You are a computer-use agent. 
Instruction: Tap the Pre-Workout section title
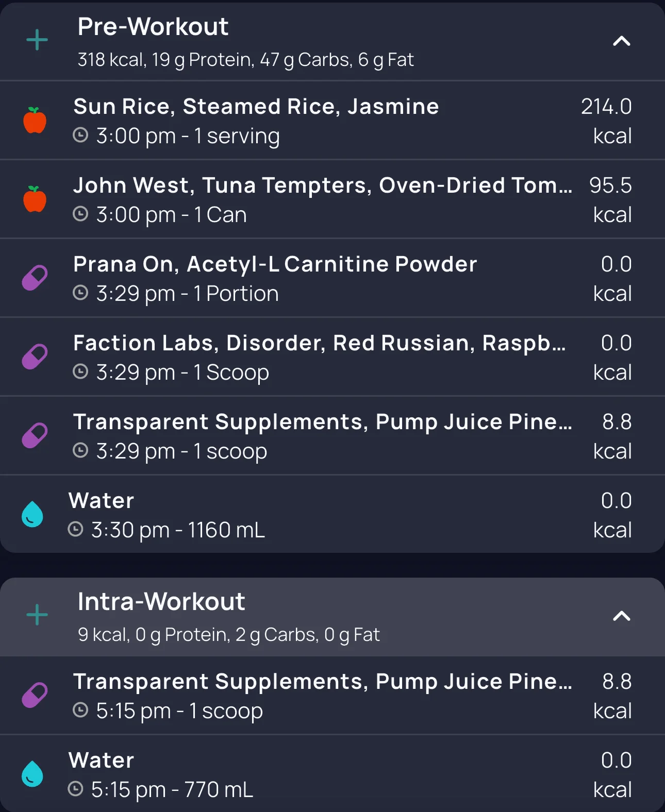coord(153,27)
